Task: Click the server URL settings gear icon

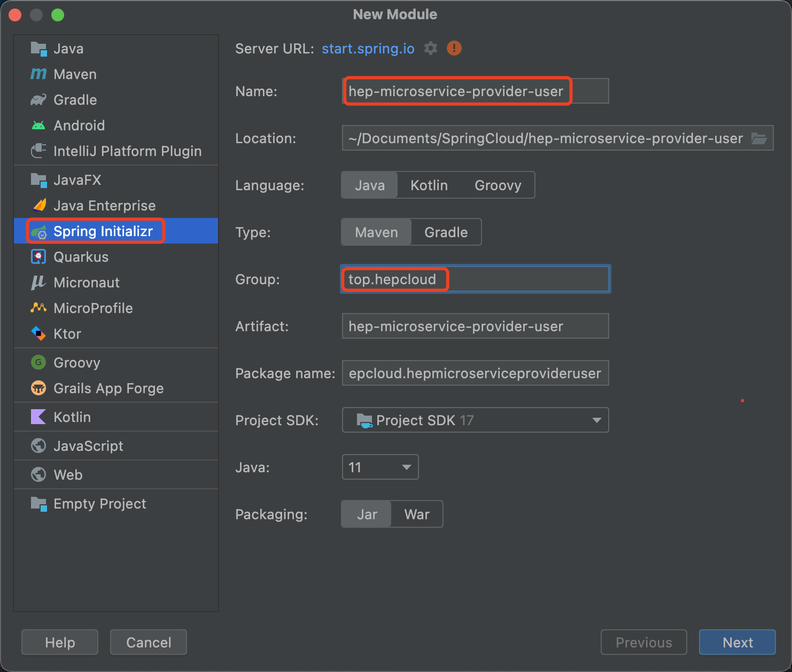Action: 431,49
